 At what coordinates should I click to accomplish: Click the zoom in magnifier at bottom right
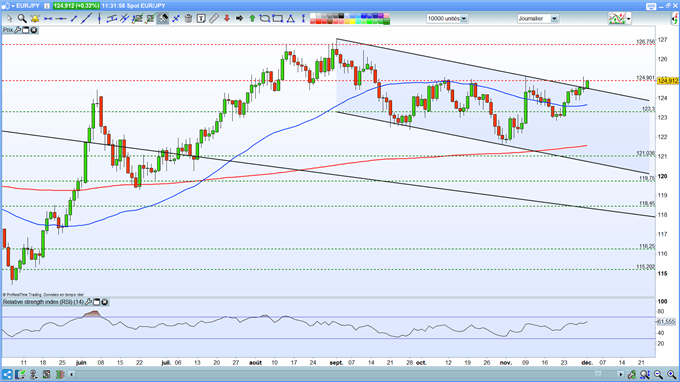[671, 374]
